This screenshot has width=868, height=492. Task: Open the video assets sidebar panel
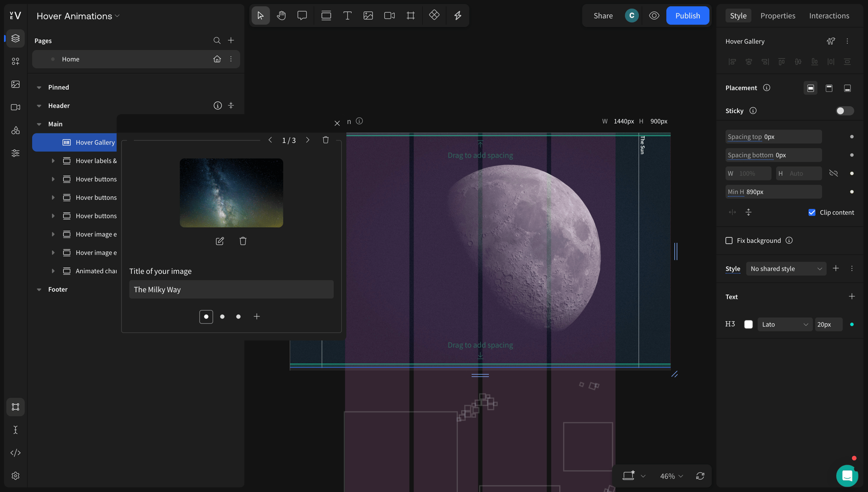coord(15,107)
